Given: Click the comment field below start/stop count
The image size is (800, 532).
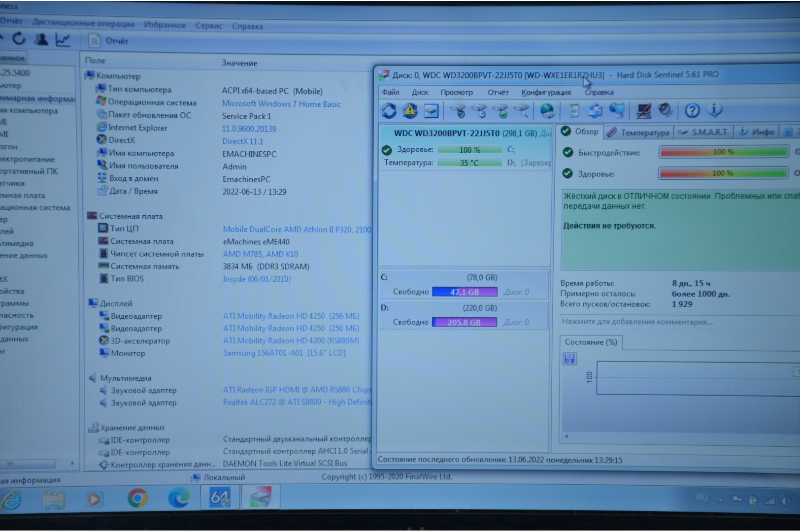Looking at the screenshot, I should (637, 322).
